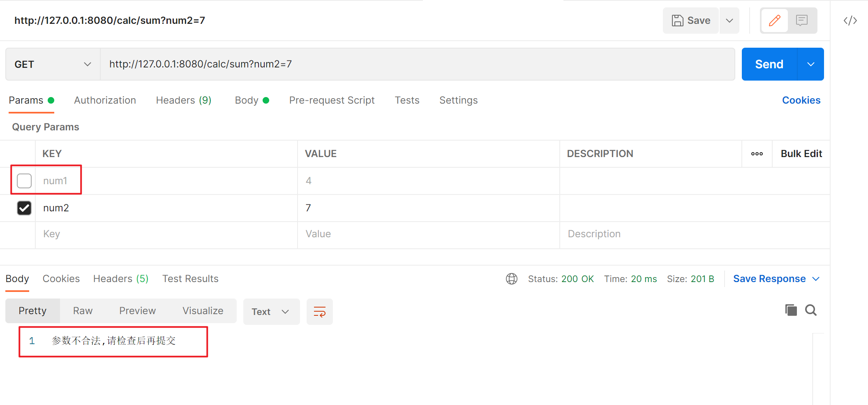Click the num1 value 4 cell
This screenshot has width=868, height=405.
point(428,181)
